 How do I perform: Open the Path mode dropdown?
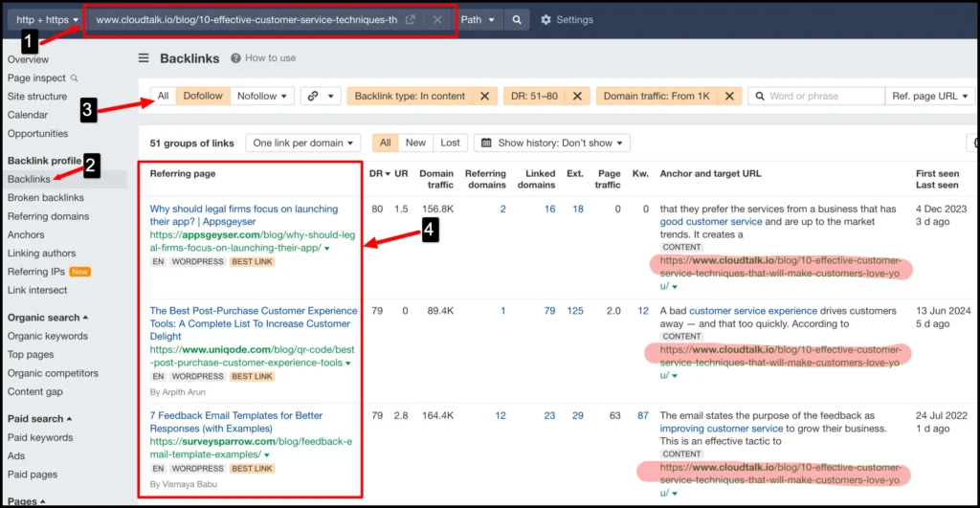[x=478, y=19]
